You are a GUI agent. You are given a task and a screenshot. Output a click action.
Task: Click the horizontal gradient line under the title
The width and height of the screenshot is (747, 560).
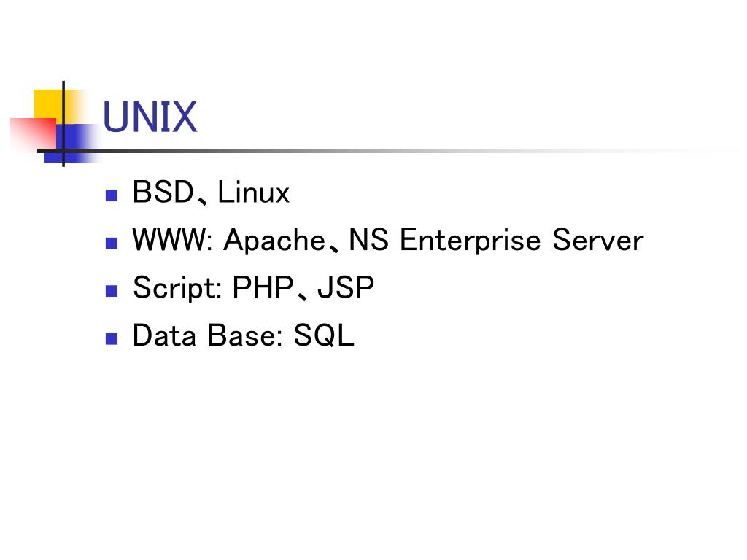point(381,151)
